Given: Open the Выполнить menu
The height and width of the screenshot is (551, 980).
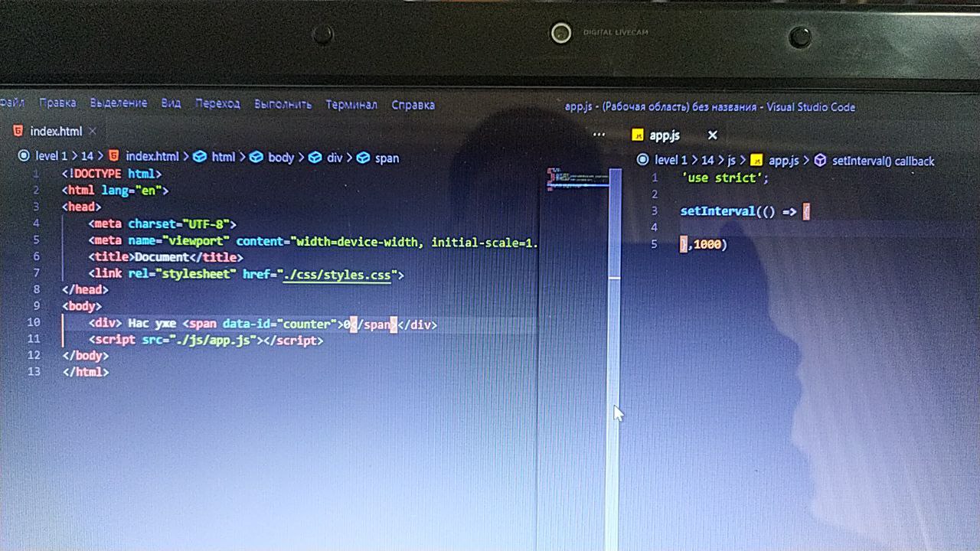Looking at the screenshot, I should click(x=283, y=104).
